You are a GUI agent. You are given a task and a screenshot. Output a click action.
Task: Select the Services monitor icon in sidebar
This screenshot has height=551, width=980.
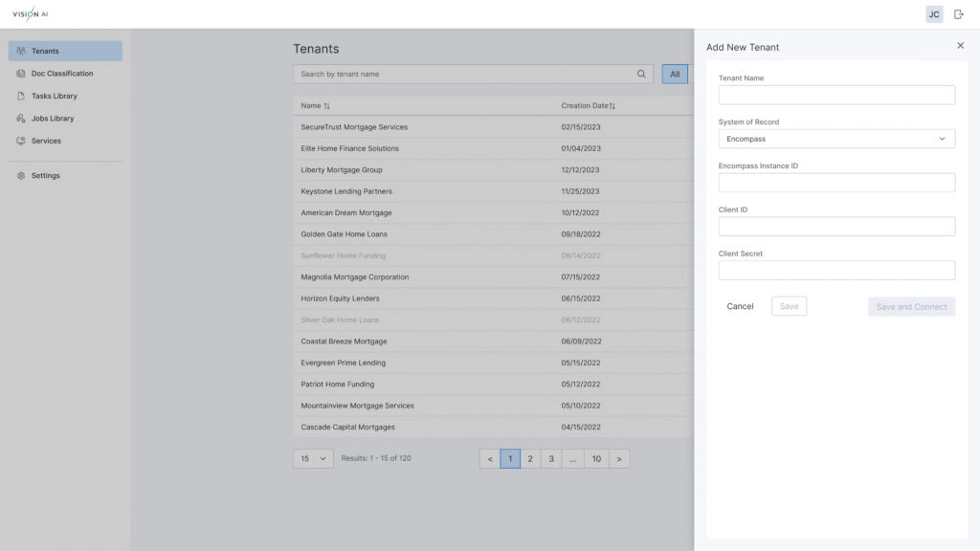[x=19, y=141]
